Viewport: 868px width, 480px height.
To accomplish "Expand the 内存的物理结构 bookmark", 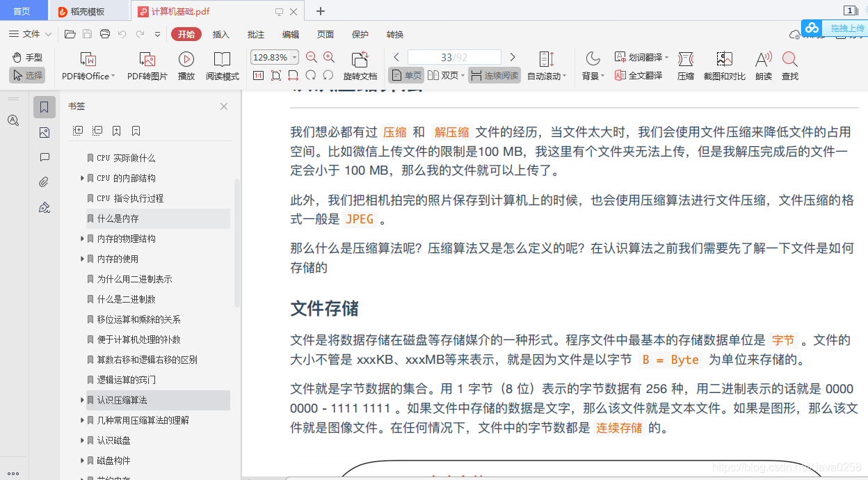I will pos(83,239).
